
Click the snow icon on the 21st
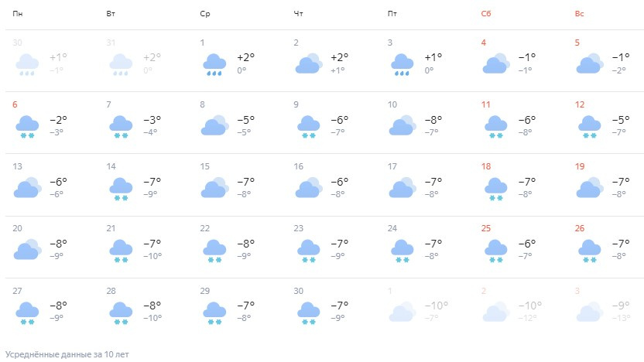121,251
